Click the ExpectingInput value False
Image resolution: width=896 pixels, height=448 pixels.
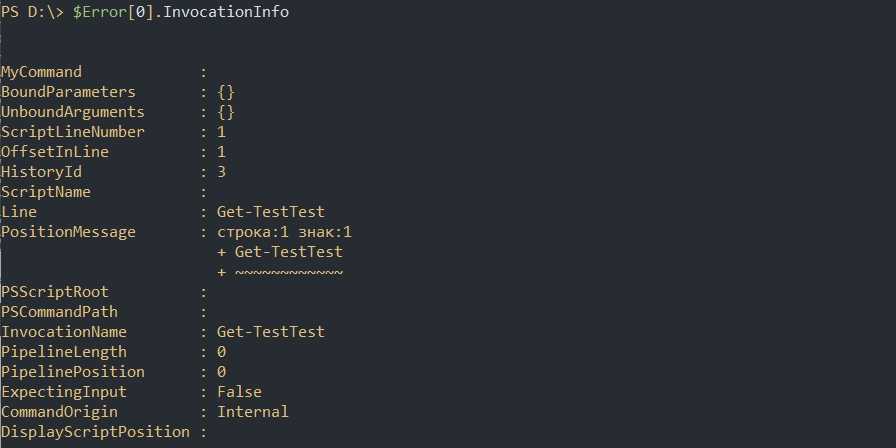point(239,392)
